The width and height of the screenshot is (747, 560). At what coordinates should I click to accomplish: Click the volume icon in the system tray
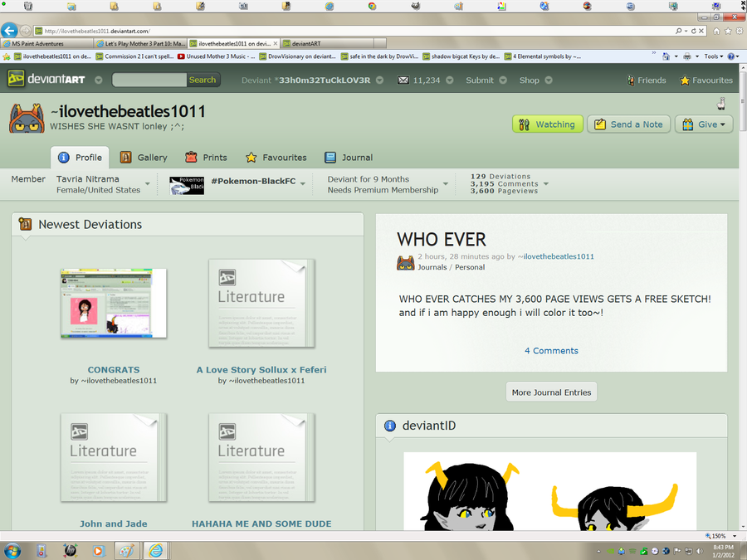(700, 552)
